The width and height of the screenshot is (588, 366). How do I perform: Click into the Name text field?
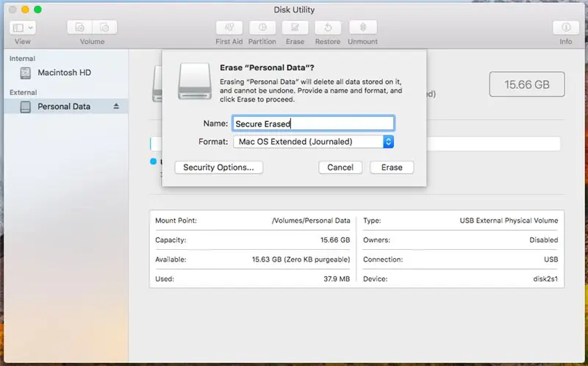[314, 123]
